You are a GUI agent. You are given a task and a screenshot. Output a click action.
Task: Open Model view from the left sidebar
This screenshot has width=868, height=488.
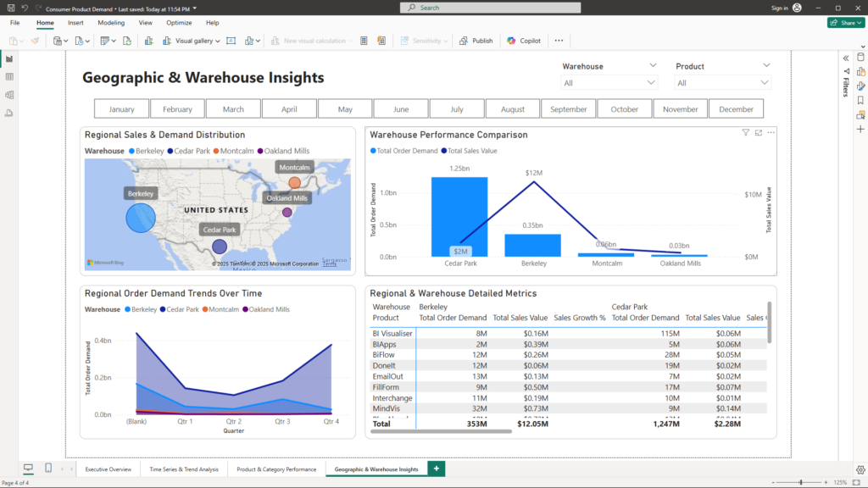(9, 94)
